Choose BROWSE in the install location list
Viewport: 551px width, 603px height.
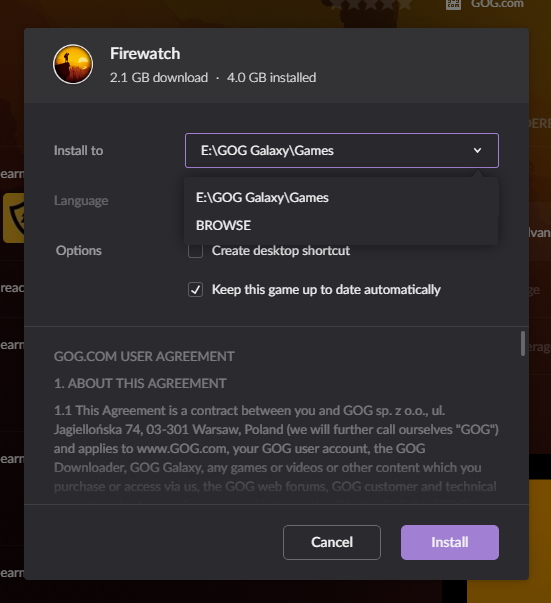click(223, 225)
